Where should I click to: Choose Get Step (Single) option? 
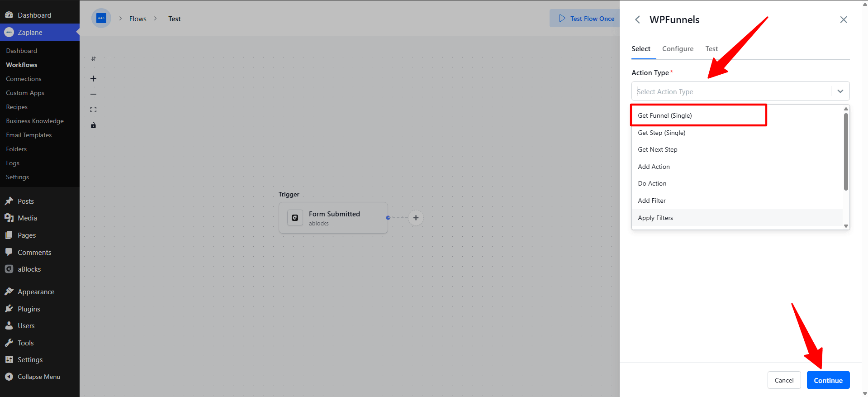(737, 133)
